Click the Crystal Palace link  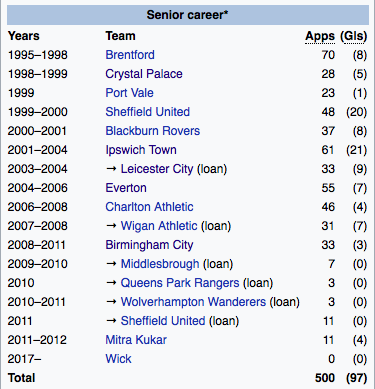(144, 74)
